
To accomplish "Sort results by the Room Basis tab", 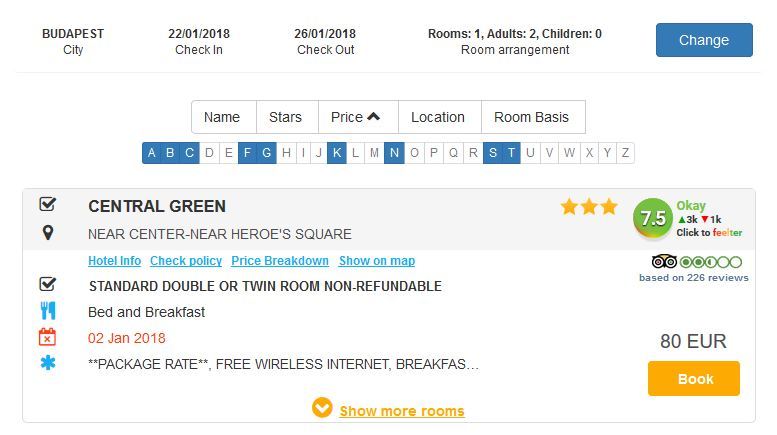I will (533, 117).
